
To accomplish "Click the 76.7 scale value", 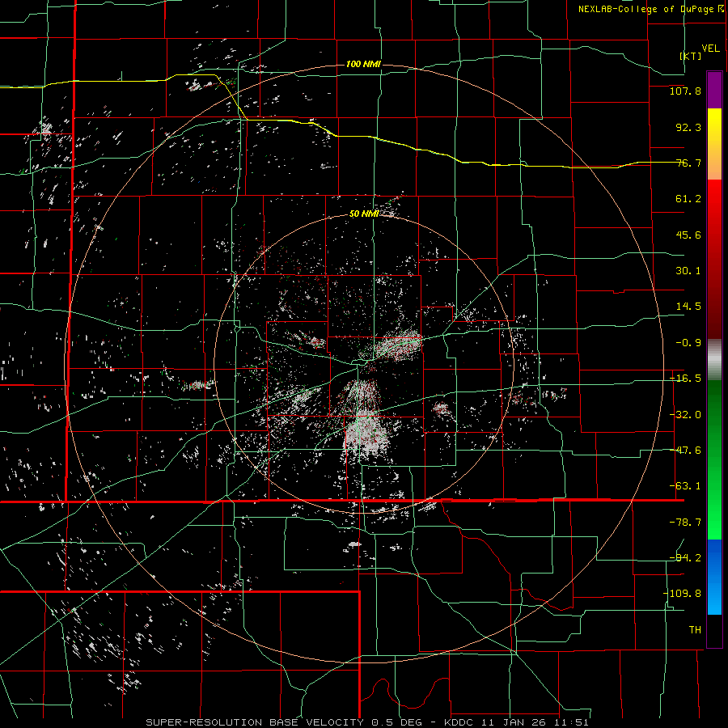I will [x=688, y=163].
